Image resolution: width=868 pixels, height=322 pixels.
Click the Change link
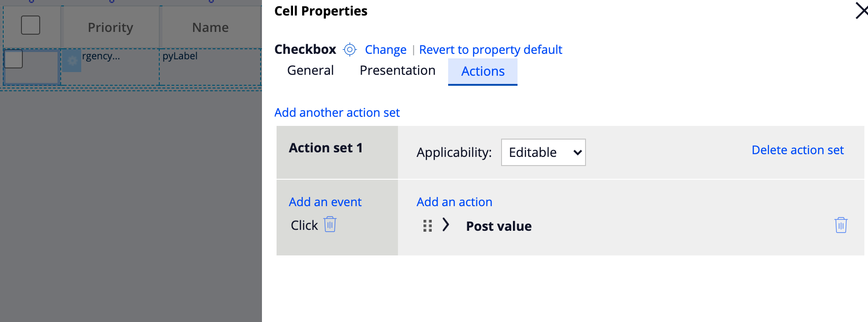click(x=386, y=50)
